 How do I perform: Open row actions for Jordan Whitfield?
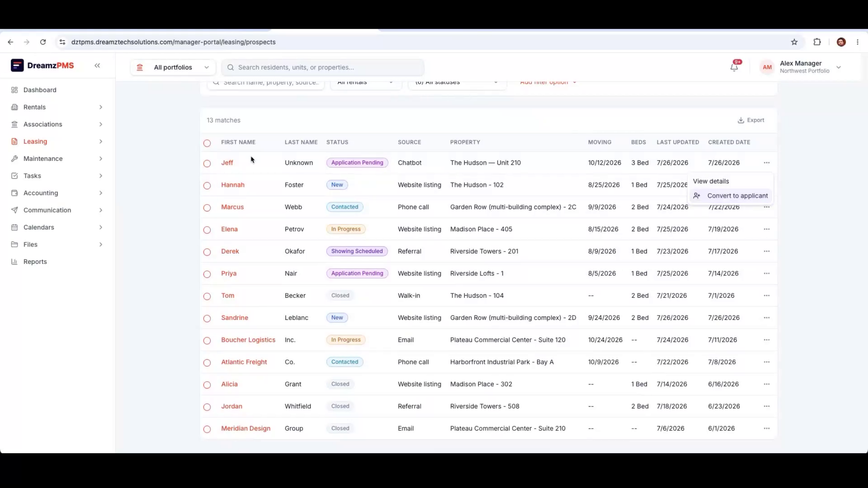coord(766,406)
